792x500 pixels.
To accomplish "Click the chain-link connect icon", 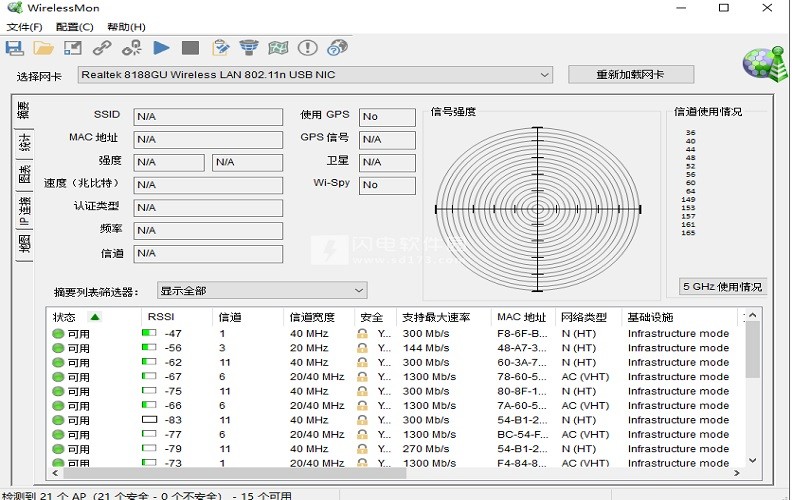I will pyautogui.click(x=102, y=47).
